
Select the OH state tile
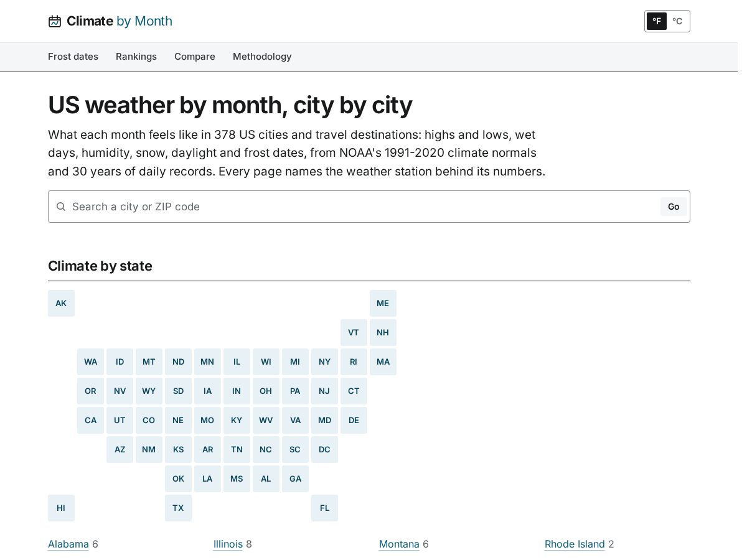click(266, 391)
